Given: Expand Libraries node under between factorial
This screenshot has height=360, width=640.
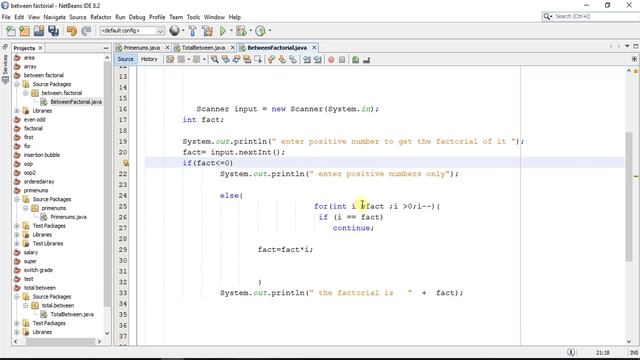Looking at the screenshot, I should click(x=17, y=111).
